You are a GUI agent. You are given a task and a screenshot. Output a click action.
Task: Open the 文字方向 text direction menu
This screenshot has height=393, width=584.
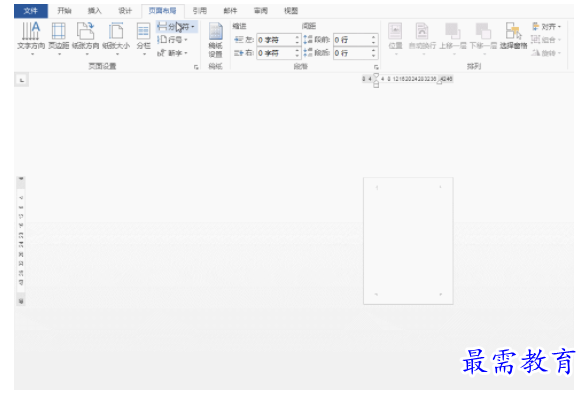click(31, 39)
